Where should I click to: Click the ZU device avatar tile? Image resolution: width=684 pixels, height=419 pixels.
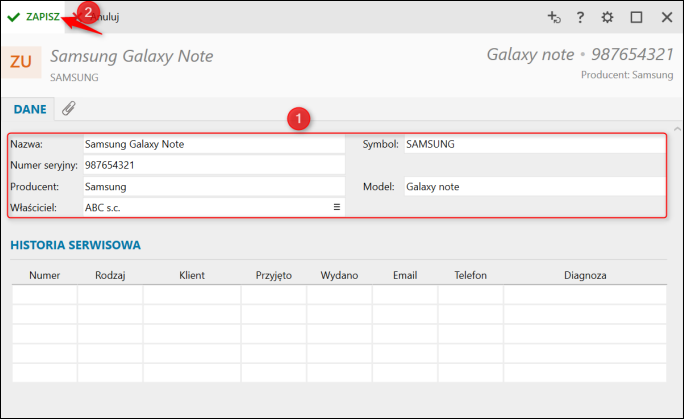click(x=21, y=62)
